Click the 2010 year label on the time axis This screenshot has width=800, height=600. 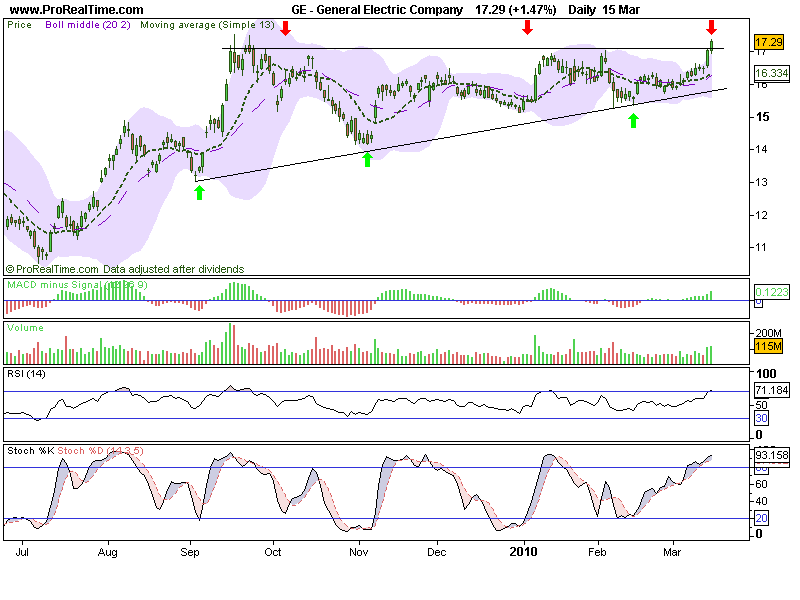point(523,552)
